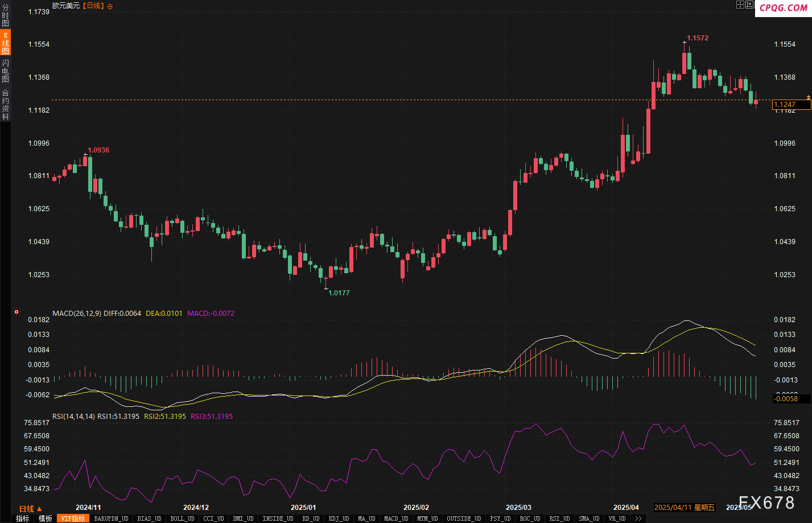
Task: Click the RSI3:51.3195 value
Action: point(212,417)
